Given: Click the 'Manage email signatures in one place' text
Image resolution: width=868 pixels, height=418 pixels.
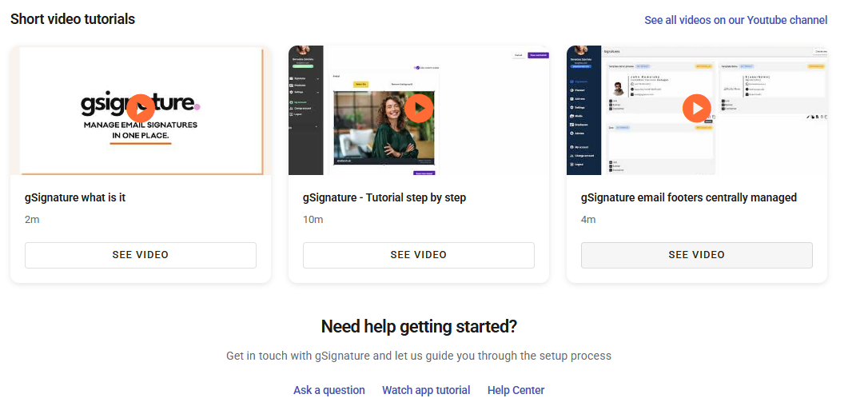Looking at the screenshot, I should [141, 130].
